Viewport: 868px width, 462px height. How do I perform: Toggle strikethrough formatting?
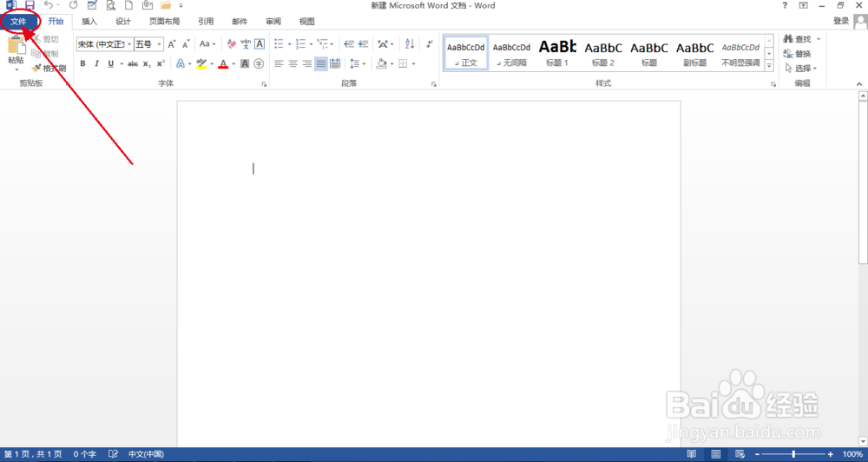(x=133, y=63)
